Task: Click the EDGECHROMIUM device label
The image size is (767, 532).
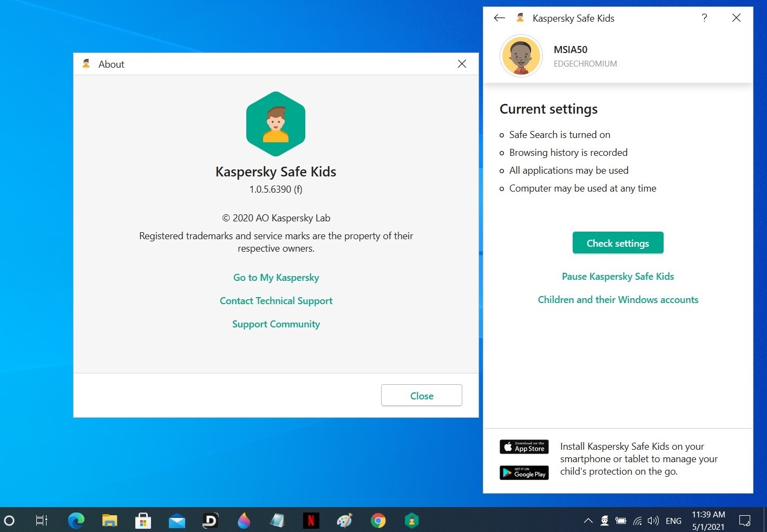Action: point(585,64)
